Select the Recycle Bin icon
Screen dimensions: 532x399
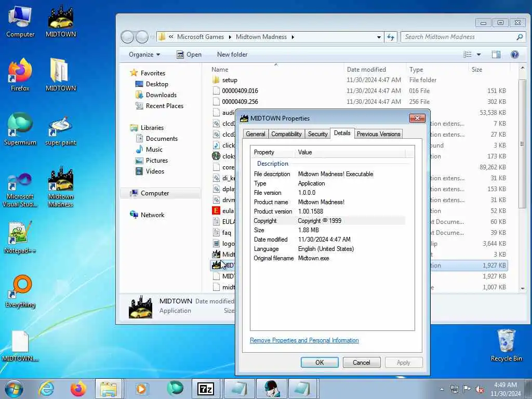506,345
